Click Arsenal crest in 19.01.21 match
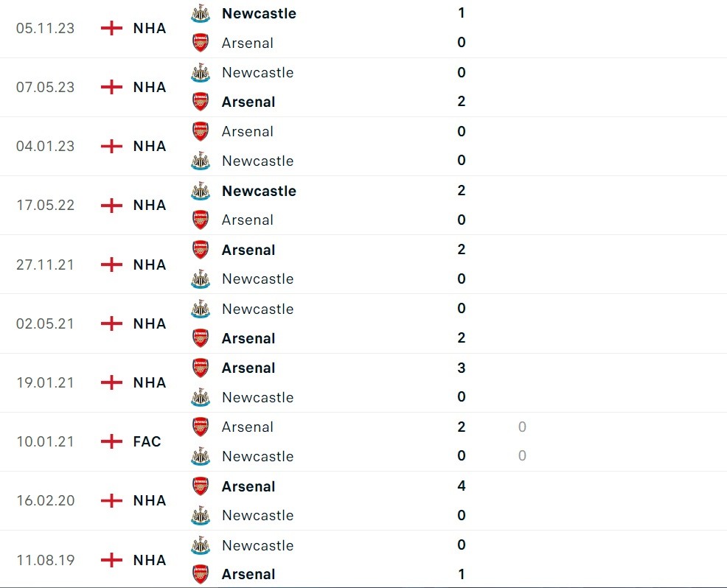This screenshot has width=727, height=588. (200, 368)
